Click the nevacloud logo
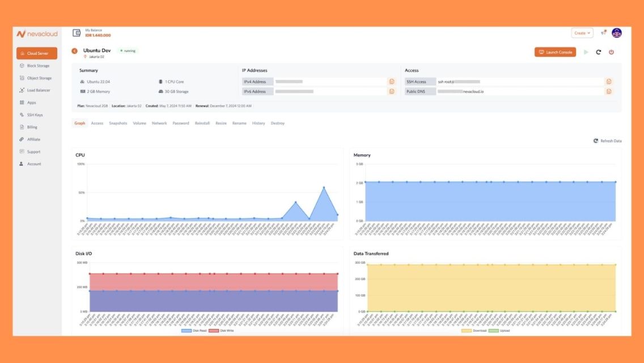 pyautogui.click(x=37, y=33)
